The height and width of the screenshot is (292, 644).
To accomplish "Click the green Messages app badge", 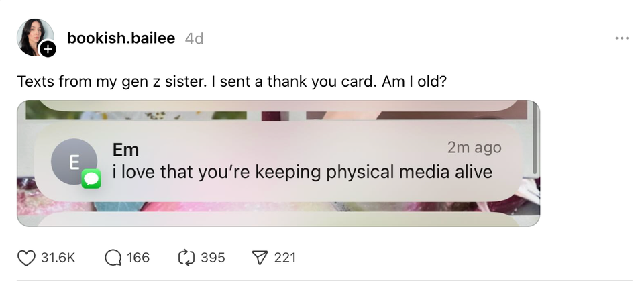I will pyautogui.click(x=91, y=179).
